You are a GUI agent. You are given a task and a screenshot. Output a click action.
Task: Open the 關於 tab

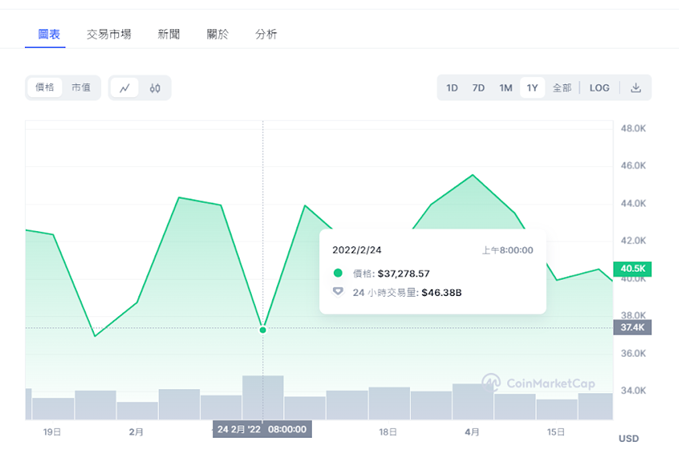217,34
